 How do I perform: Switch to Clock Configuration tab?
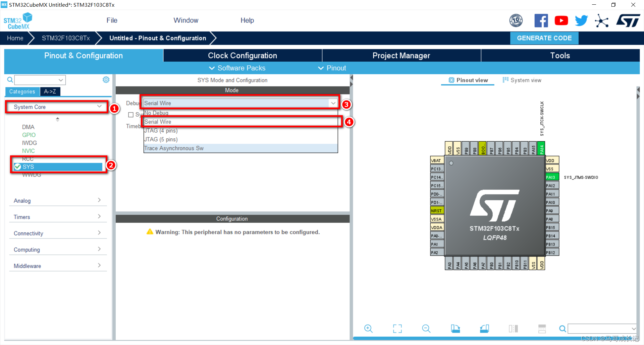[243, 56]
